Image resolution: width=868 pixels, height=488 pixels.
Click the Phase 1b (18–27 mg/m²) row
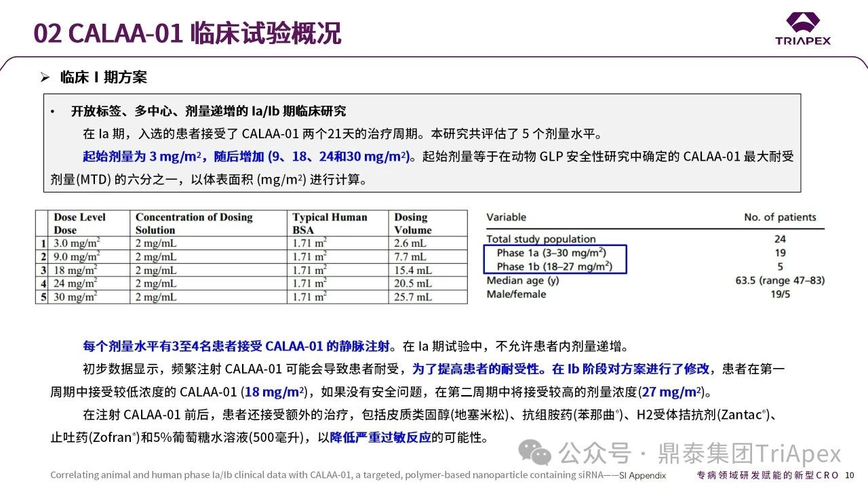point(554,266)
